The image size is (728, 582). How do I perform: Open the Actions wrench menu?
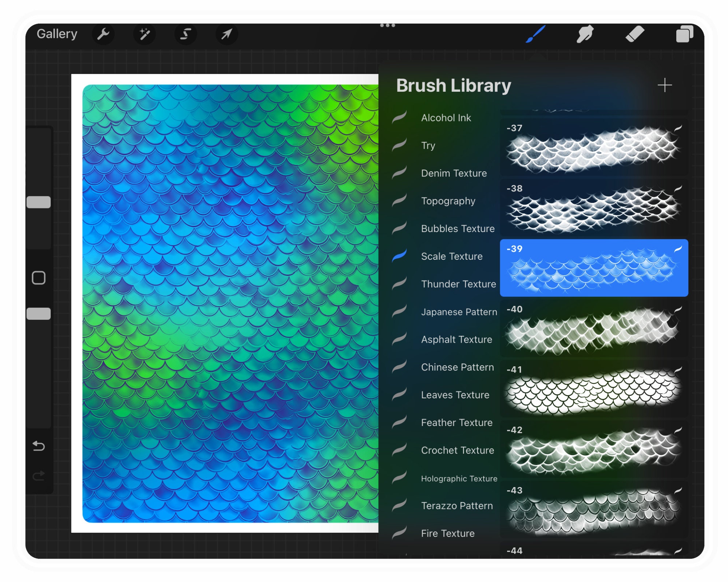[103, 34]
